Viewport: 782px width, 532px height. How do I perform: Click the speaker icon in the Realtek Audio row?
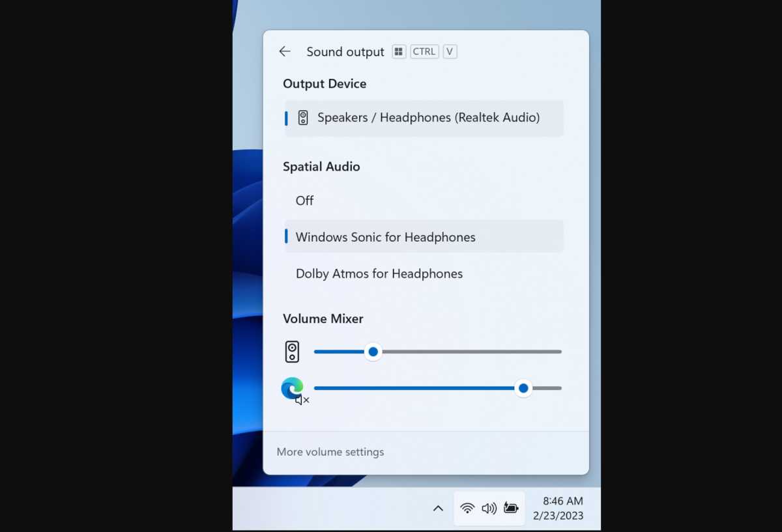click(x=303, y=118)
